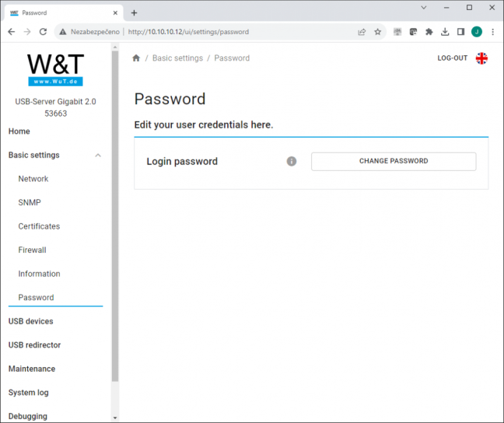Select Password in the sidebar
This screenshot has height=423, width=504.
[36, 298]
